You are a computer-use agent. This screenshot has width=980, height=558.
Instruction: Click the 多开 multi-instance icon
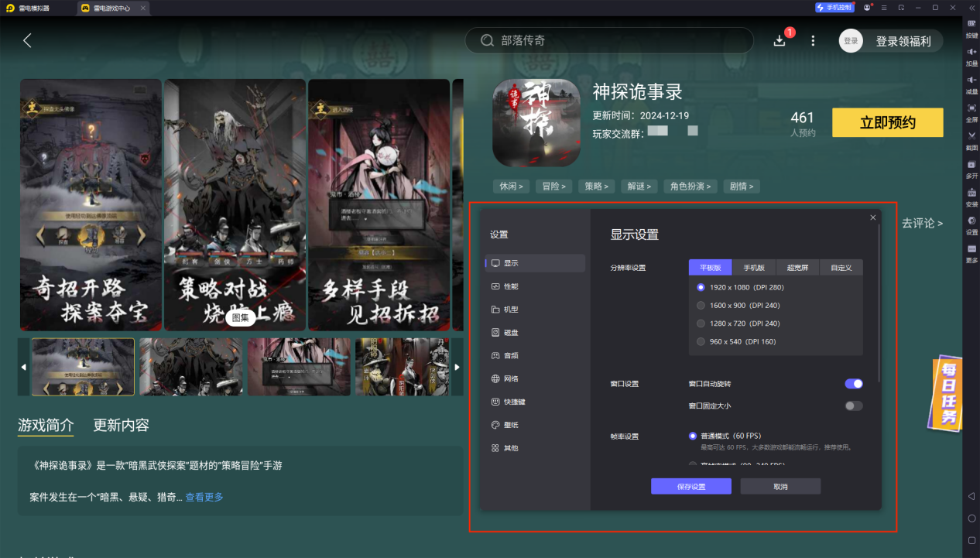(x=971, y=169)
